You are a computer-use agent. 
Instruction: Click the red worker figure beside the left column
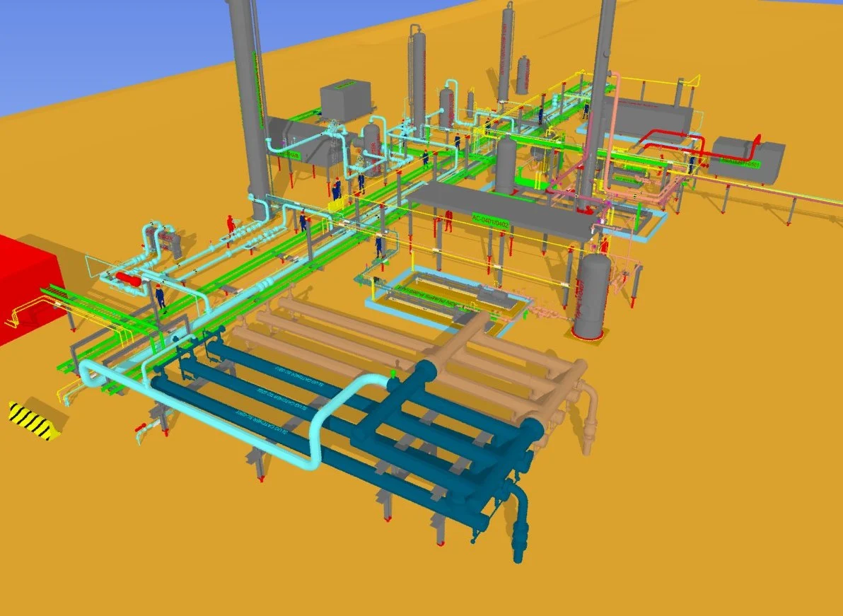231,225
